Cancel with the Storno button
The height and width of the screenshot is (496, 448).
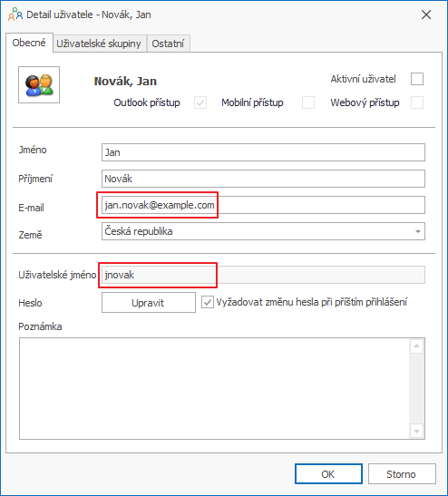[402, 474]
